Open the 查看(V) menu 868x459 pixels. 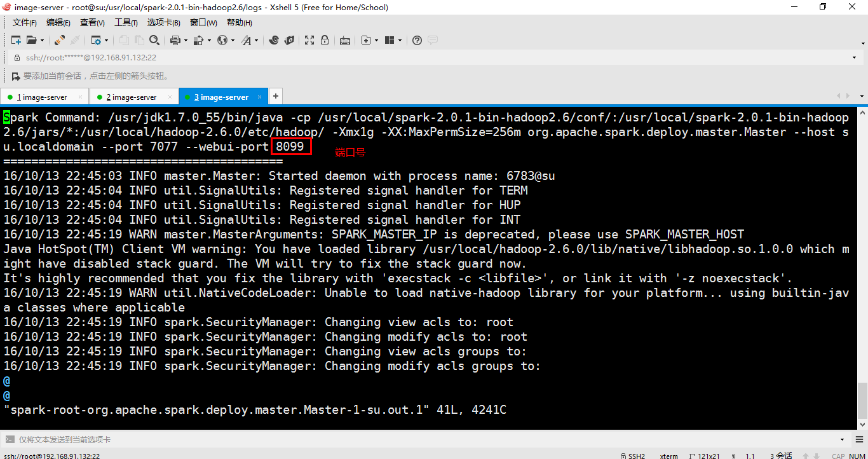coord(92,23)
